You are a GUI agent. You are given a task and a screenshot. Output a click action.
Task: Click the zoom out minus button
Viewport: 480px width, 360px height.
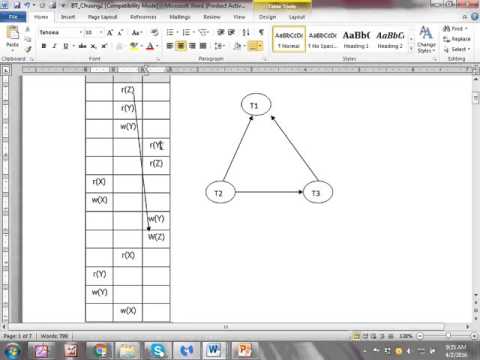420,336
